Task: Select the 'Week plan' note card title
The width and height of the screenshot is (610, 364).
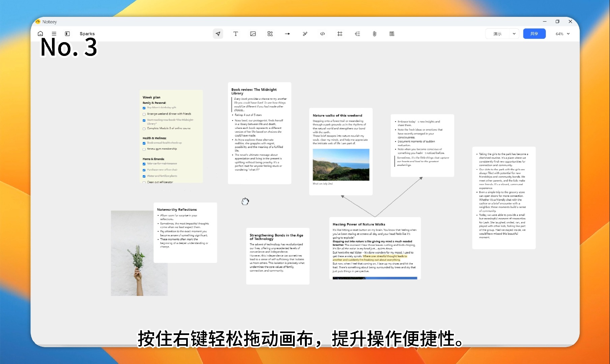Action: [151, 97]
